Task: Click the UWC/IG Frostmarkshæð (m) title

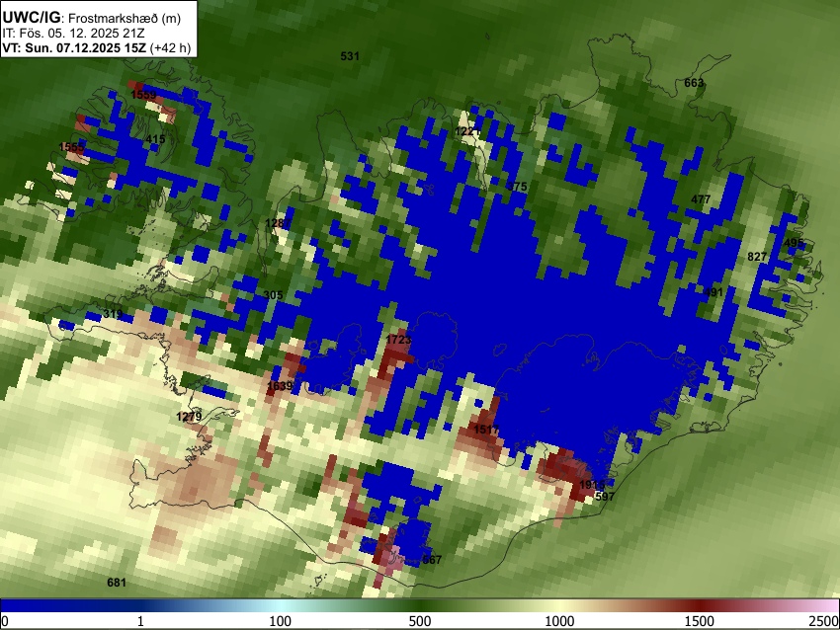Action: tap(92, 18)
